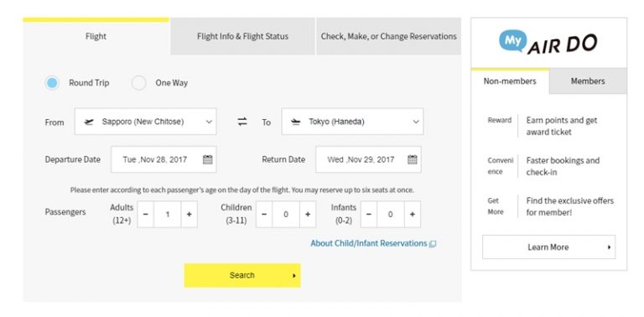This screenshot has width=644, height=317.
Task: Decrease the Adults passenger count
Action: coord(145,214)
